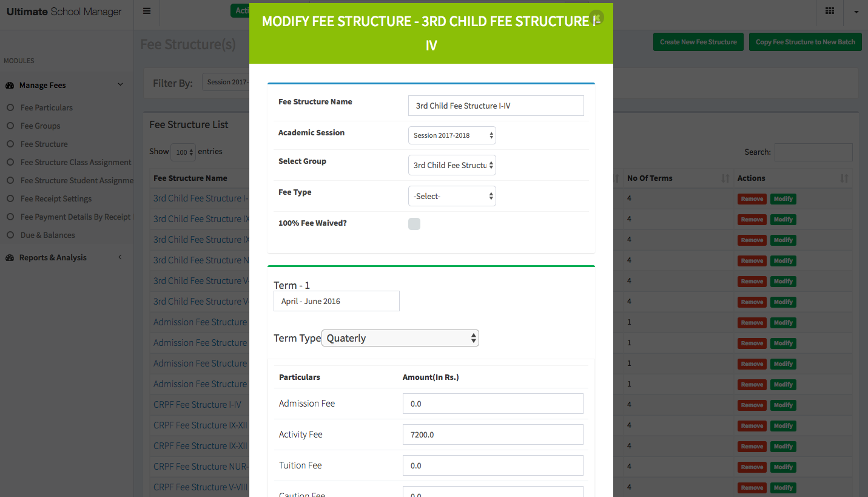The height and width of the screenshot is (497, 868).
Task: Click Modify in the first fee structure row
Action: coord(783,199)
